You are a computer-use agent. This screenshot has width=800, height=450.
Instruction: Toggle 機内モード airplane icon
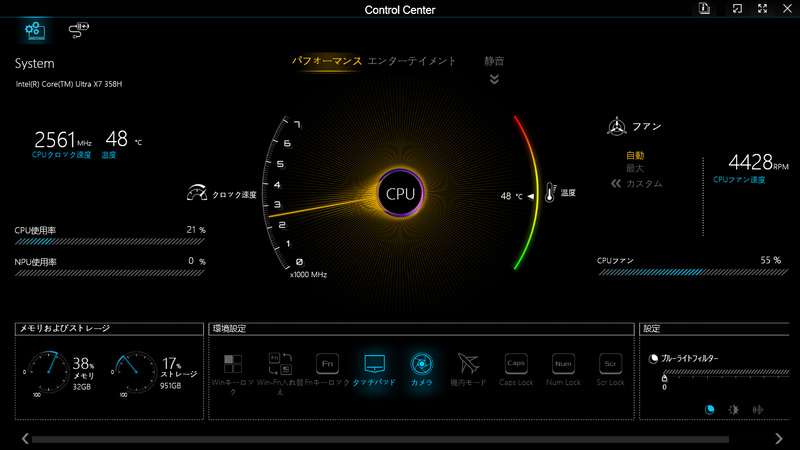(x=468, y=364)
